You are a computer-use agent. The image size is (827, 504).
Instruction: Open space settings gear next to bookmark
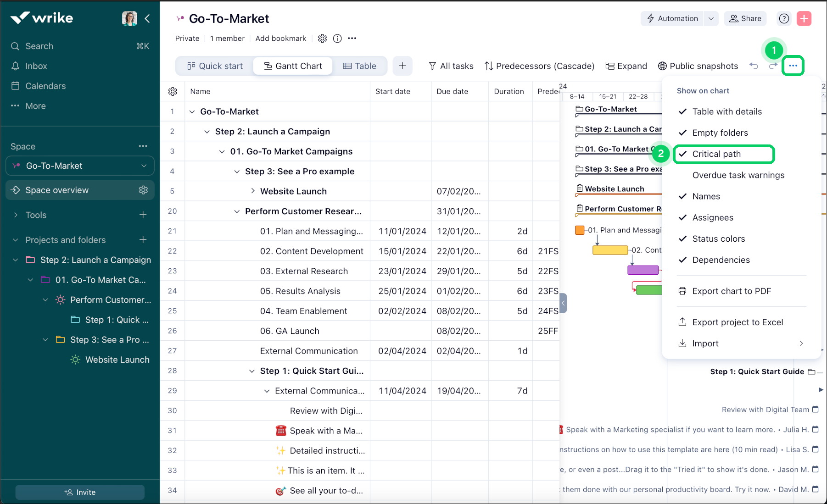click(x=322, y=39)
